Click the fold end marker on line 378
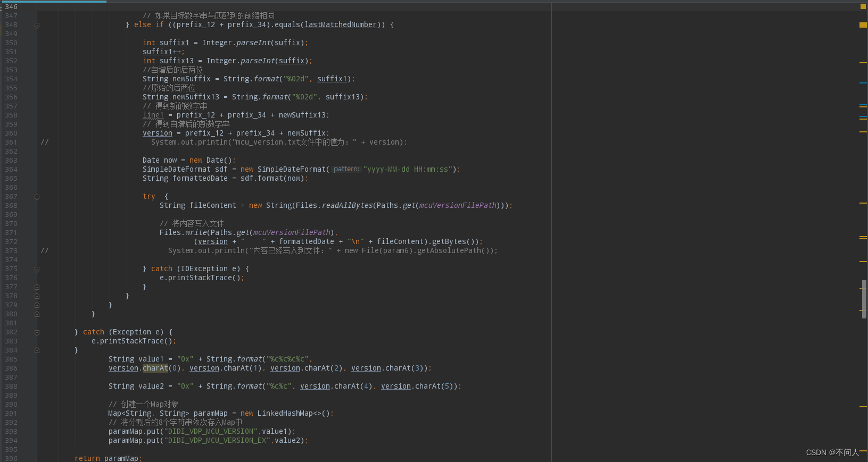This screenshot has height=462, width=868. (37, 296)
